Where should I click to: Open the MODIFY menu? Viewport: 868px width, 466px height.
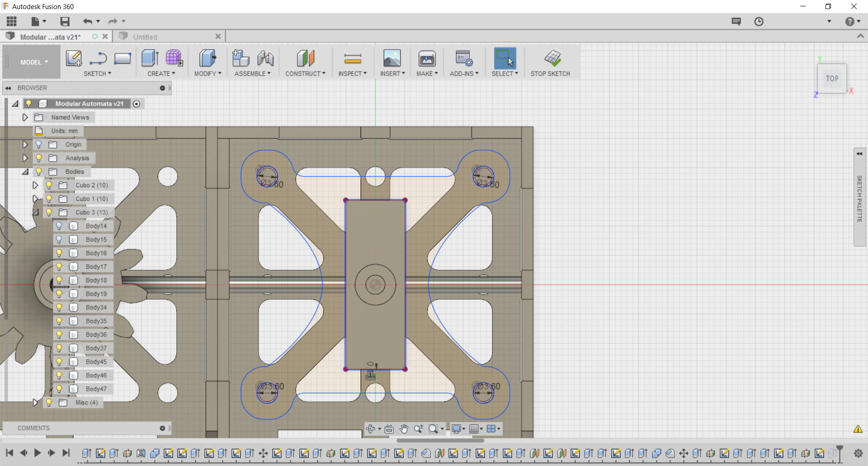point(208,73)
